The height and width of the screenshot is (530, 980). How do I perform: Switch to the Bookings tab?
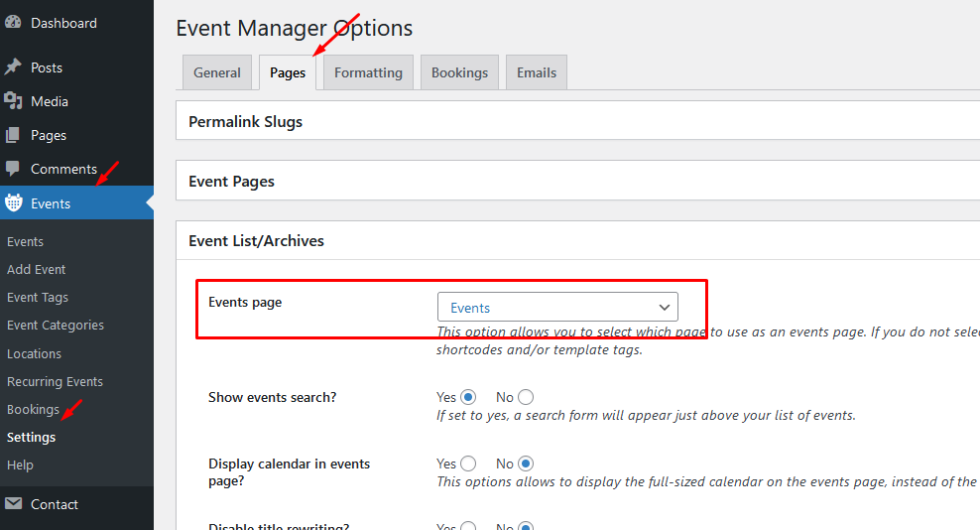click(459, 72)
